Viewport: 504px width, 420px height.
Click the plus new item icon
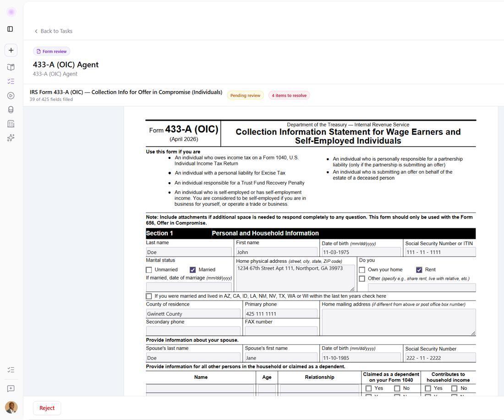[x=11, y=50]
